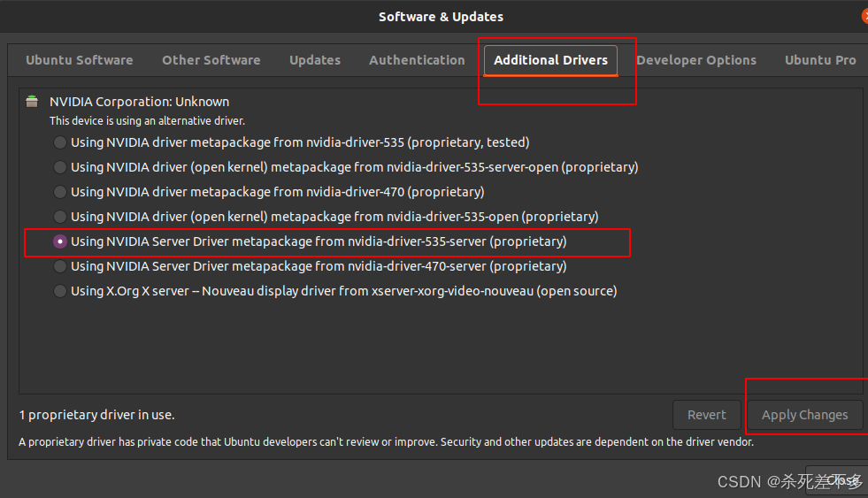
Task: Click the Software & Updates window title
Action: point(441,17)
